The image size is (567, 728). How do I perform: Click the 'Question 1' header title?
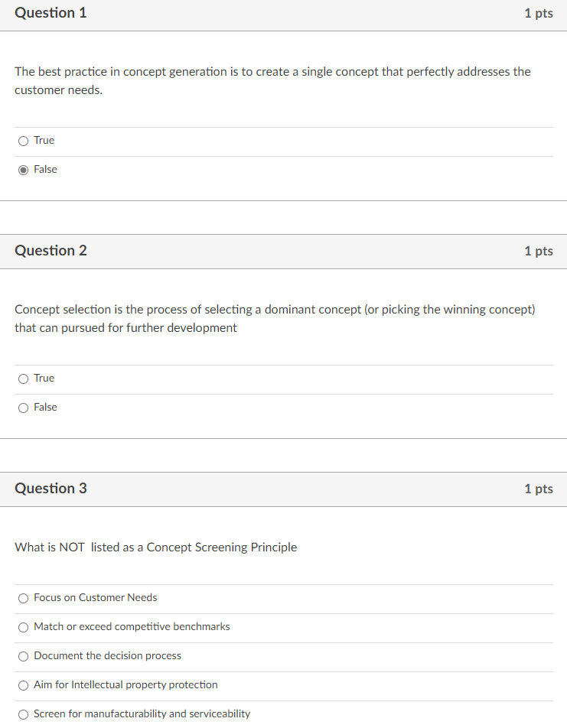(x=51, y=13)
